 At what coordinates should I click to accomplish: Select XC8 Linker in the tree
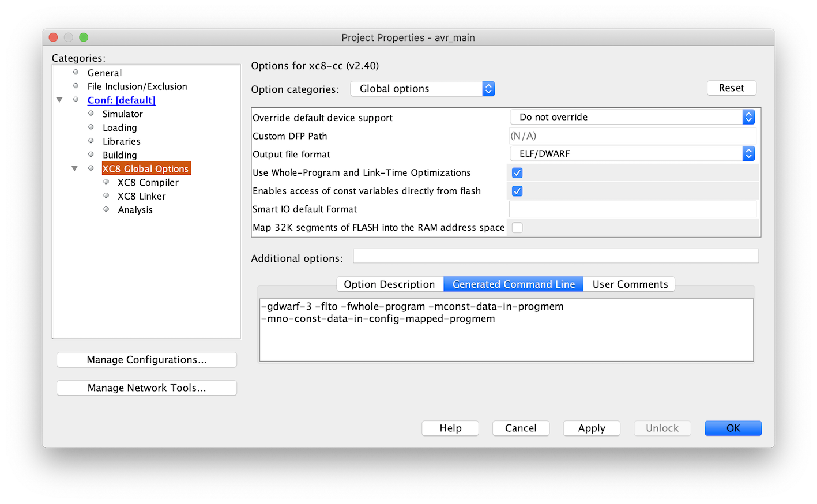[x=141, y=196]
